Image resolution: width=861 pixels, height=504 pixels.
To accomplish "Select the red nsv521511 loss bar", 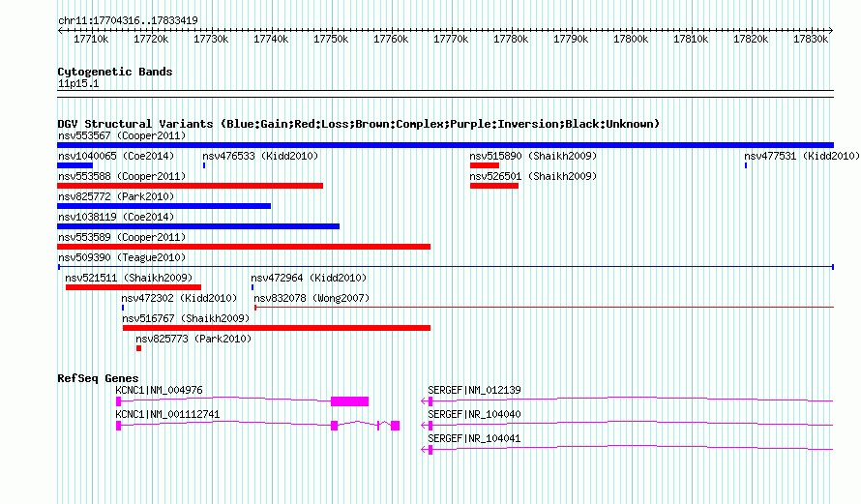I will tap(134, 287).
